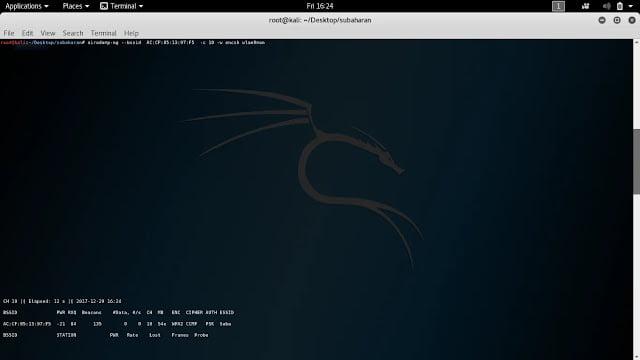Open the Help menu
Viewport: 640px width, 360px height.
point(131,33)
